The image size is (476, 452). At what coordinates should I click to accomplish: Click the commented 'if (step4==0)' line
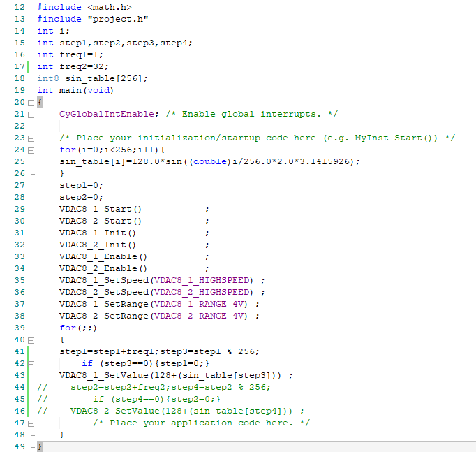click(x=156, y=399)
